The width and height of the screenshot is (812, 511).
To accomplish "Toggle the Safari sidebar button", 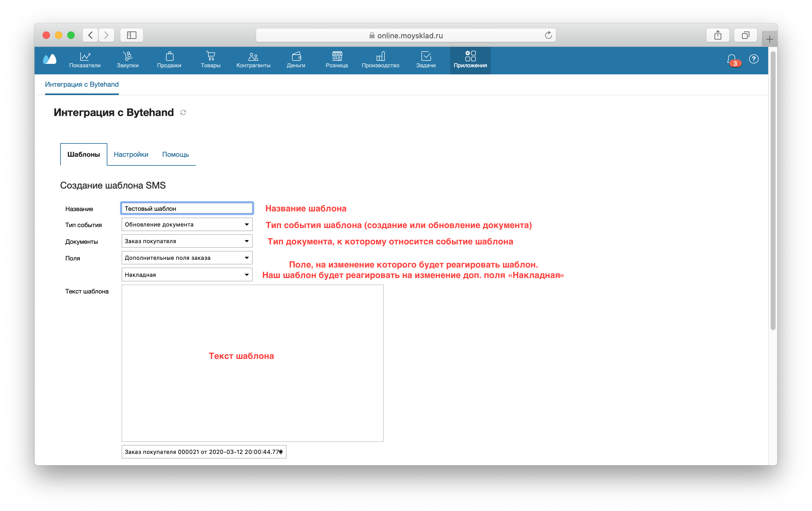I will [x=131, y=35].
